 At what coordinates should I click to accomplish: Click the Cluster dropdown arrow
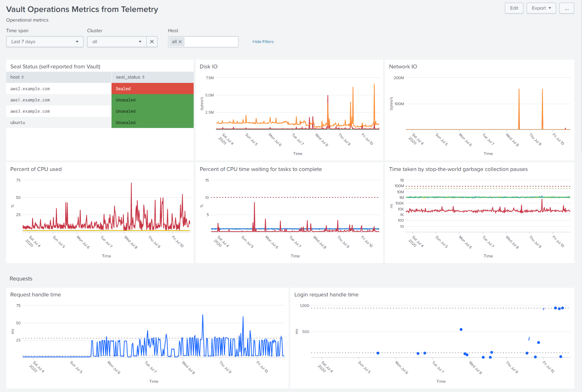141,42
